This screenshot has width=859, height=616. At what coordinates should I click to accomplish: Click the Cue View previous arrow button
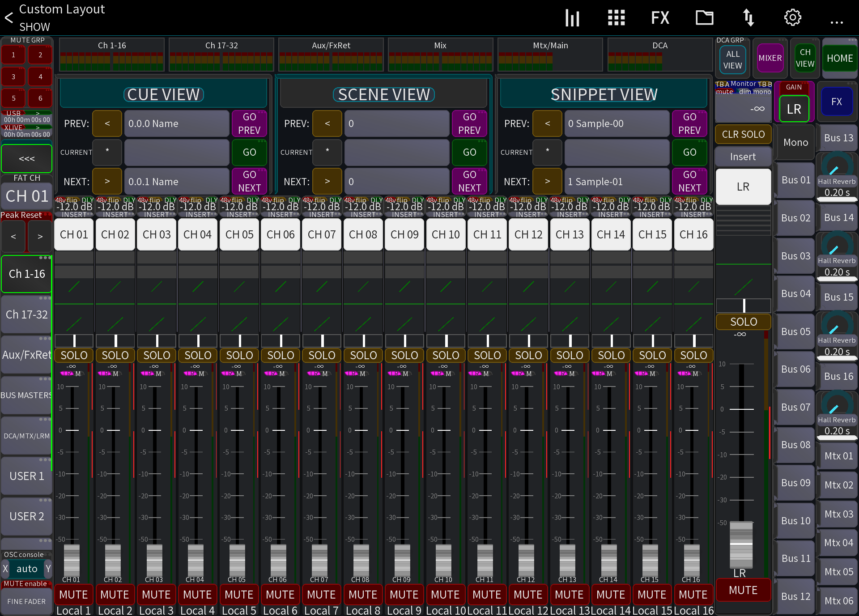(107, 123)
